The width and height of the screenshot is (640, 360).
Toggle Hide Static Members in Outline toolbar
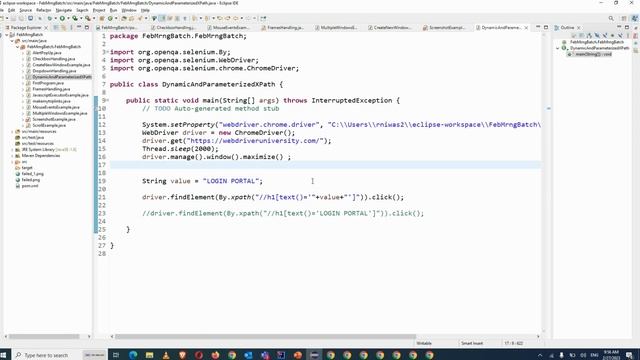click(x=605, y=36)
